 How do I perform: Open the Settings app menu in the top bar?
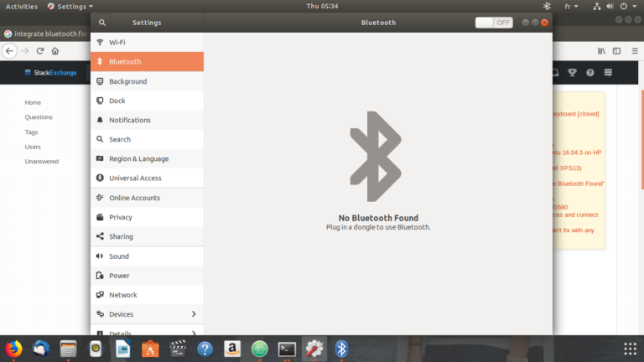pos(70,6)
